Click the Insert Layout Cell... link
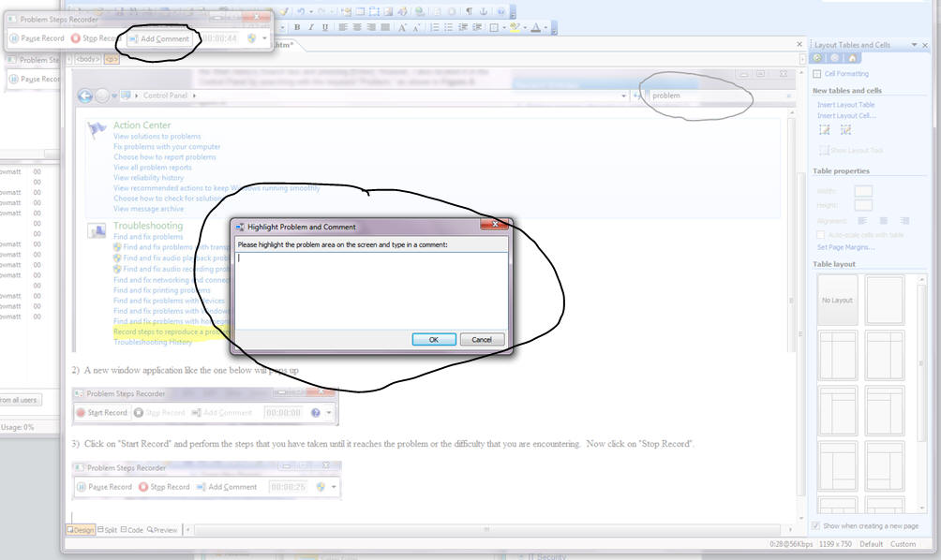 coord(846,116)
